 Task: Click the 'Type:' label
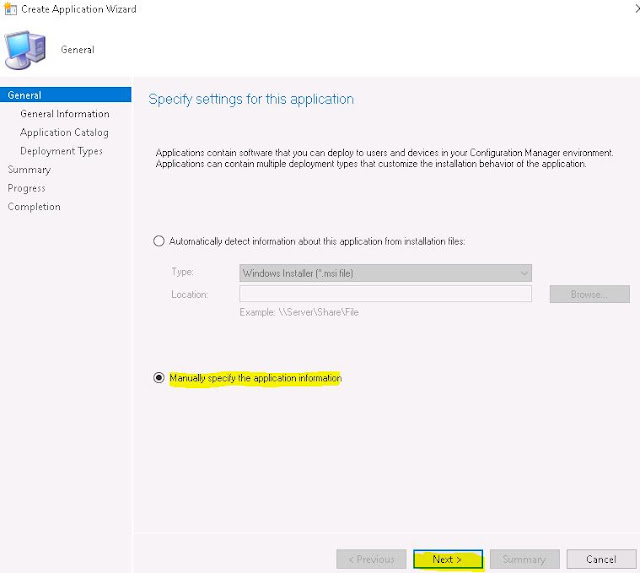pyautogui.click(x=182, y=272)
